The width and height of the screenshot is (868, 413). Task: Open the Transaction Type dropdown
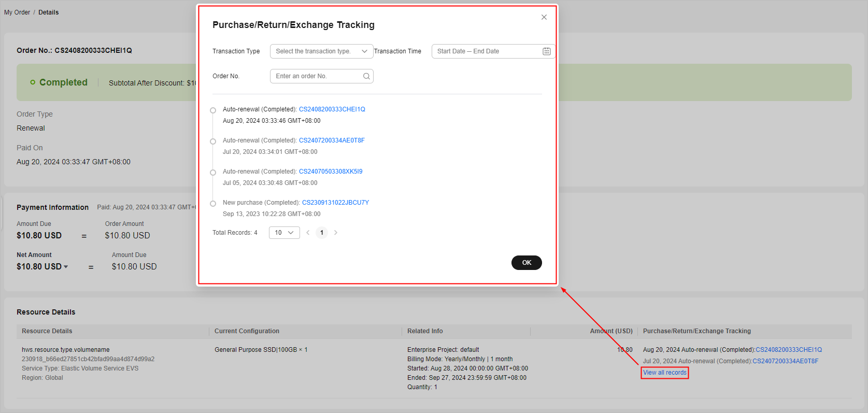321,51
